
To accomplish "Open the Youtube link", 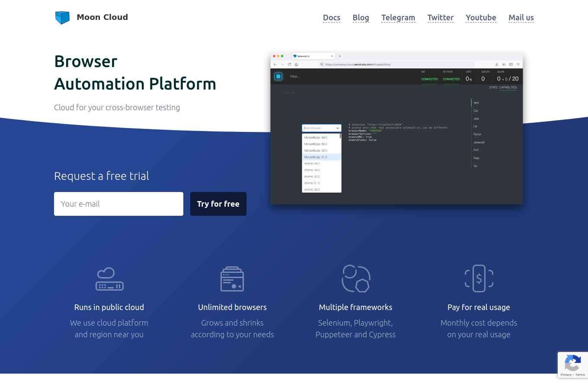I will [x=481, y=18].
